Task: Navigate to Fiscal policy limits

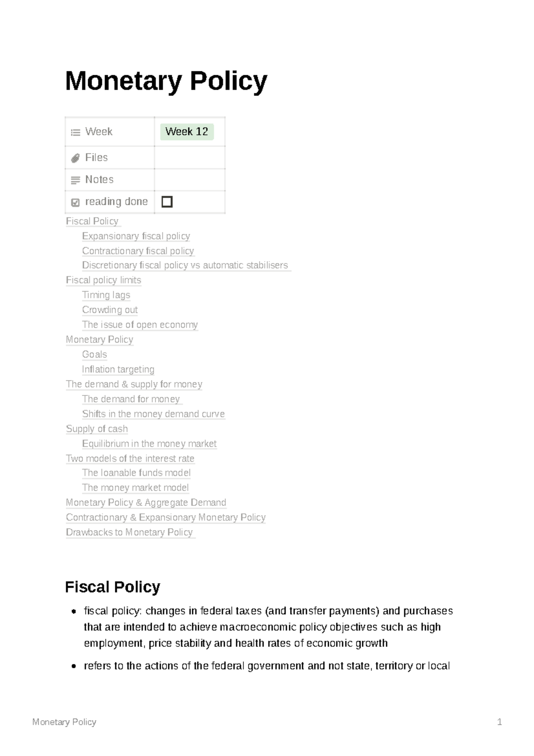Action: [103, 280]
